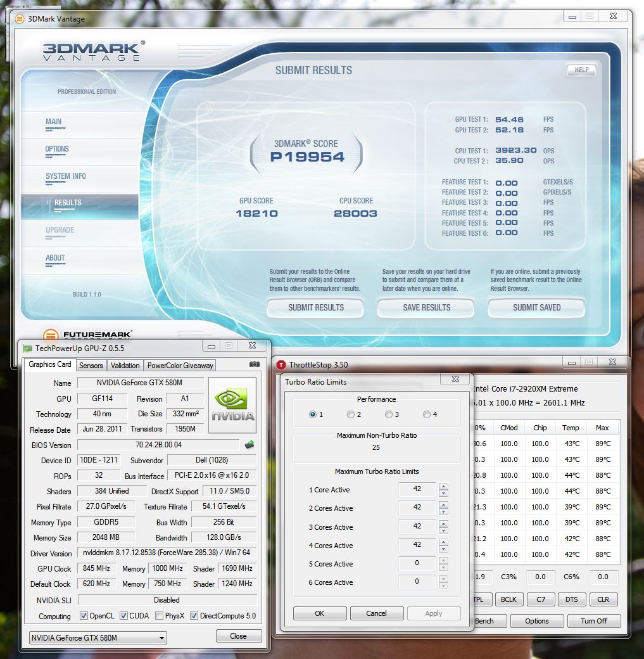Click the SAVE RESULTS button
644x659 pixels.
pos(426,308)
